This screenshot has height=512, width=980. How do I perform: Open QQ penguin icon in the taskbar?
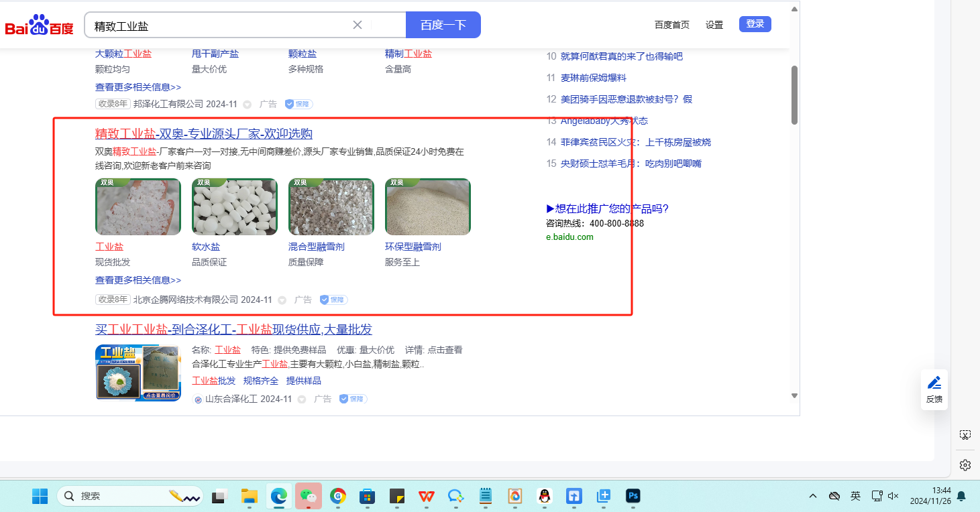[545, 496]
